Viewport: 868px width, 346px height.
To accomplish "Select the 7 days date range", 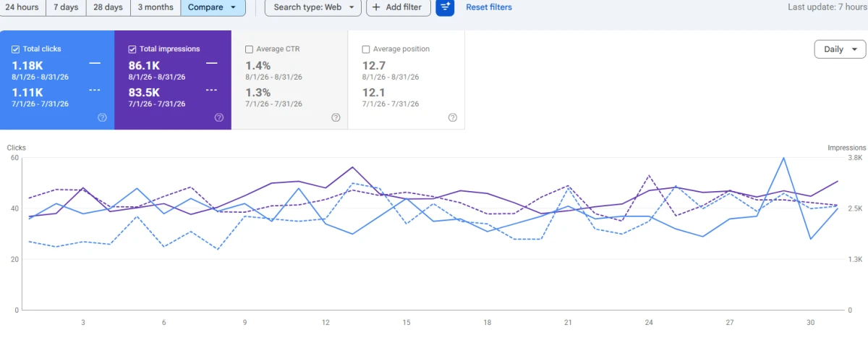I will pyautogui.click(x=66, y=7).
